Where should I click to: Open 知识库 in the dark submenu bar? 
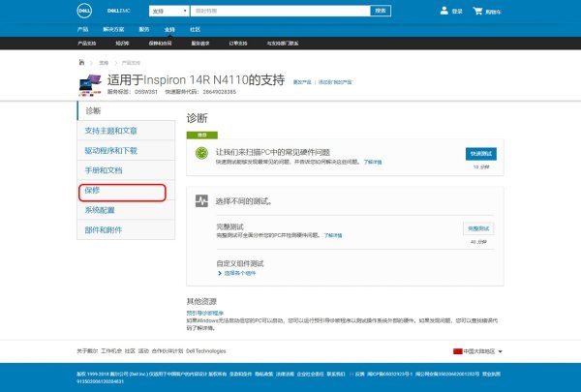(122, 44)
